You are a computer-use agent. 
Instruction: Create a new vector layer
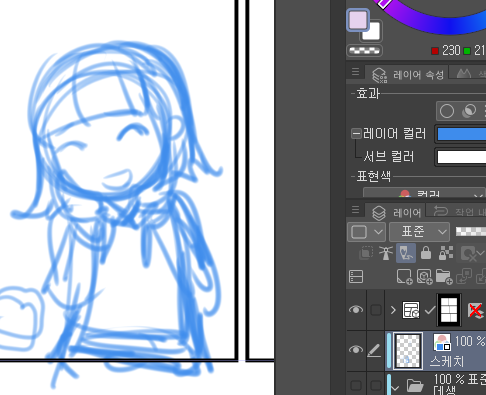(x=424, y=277)
